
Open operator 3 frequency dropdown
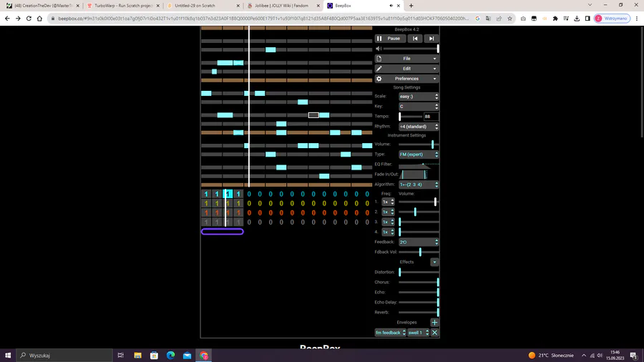(388, 222)
